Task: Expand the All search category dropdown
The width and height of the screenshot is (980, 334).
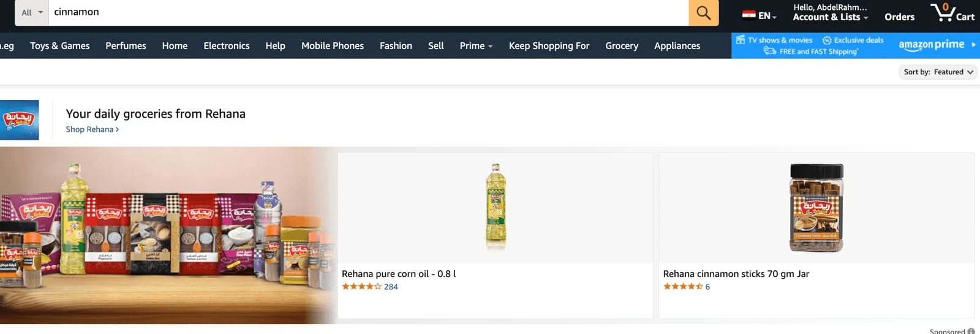Action: tap(32, 12)
